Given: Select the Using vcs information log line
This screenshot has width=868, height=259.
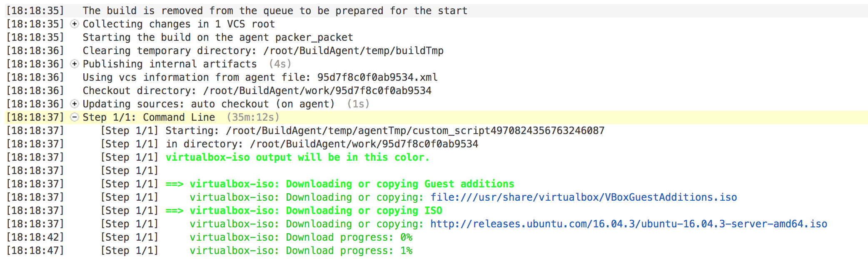Looking at the screenshot, I should [260, 77].
